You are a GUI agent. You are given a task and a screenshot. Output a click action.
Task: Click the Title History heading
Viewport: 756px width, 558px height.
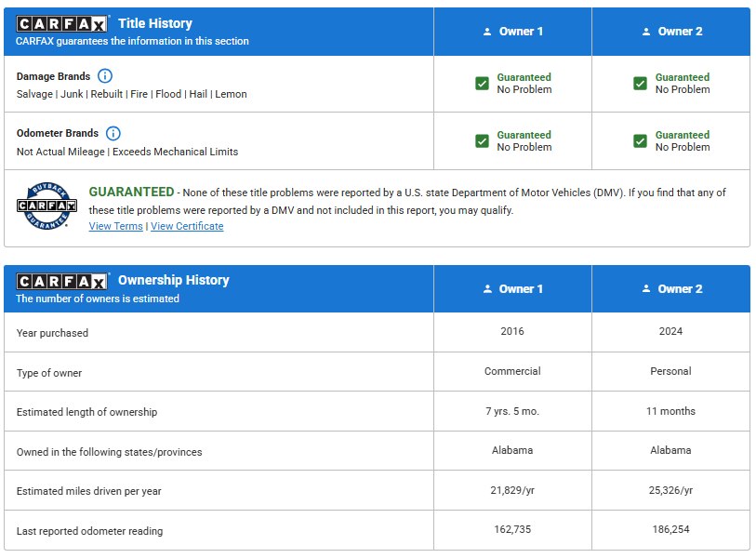pyautogui.click(x=155, y=23)
